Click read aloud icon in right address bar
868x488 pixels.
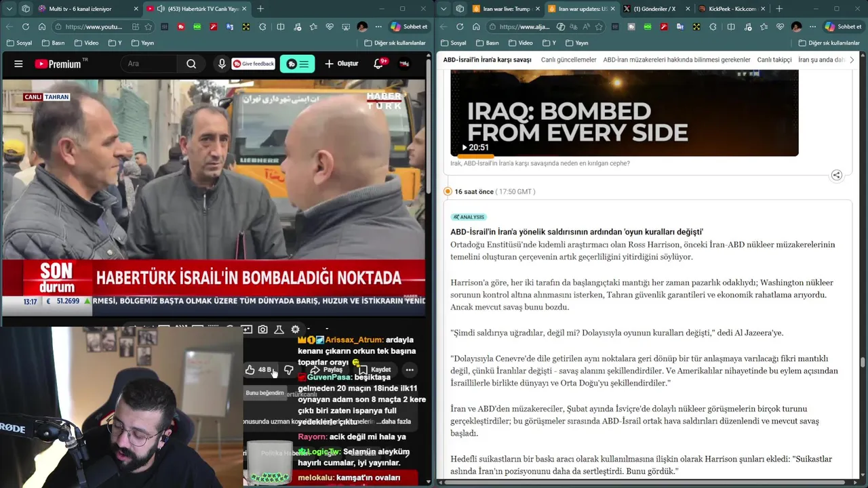pos(587,26)
